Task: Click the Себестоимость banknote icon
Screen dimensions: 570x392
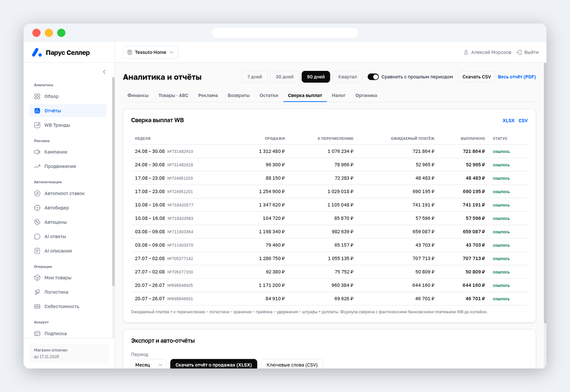Action: click(x=37, y=306)
